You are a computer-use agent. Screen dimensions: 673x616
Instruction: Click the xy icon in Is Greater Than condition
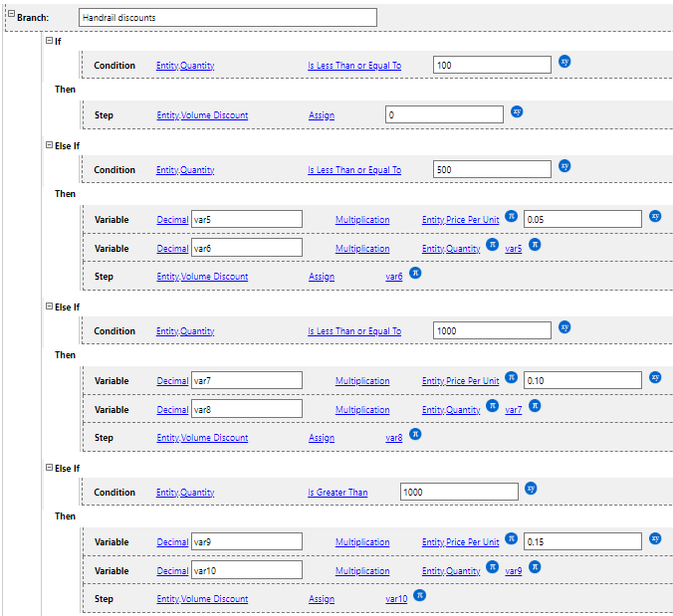pyautogui.click(x=532, y=488)
